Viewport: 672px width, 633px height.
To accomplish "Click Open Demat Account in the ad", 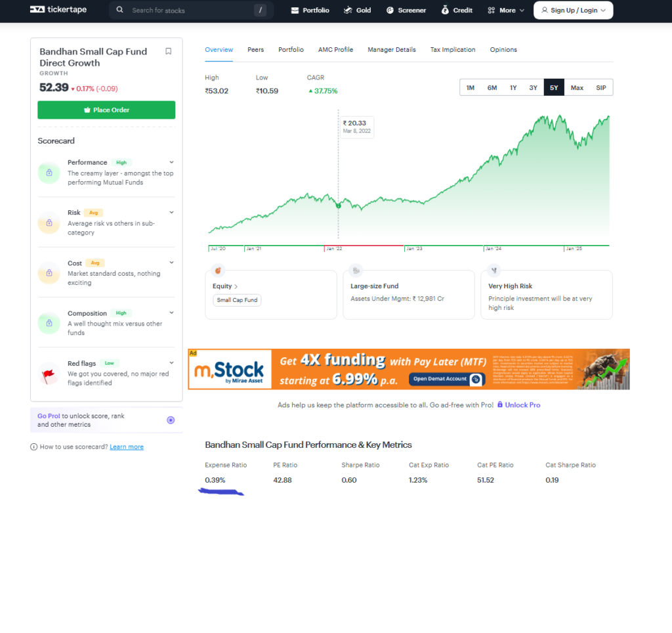I will [x=446, y=379].
